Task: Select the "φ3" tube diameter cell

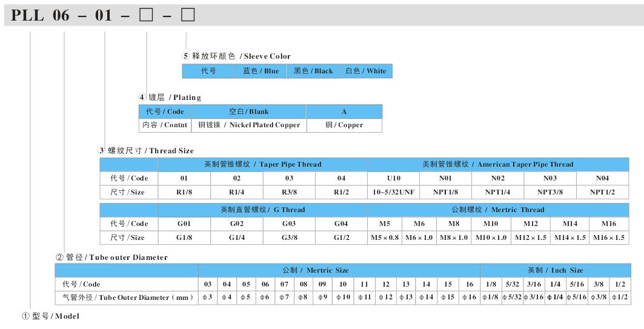Action: [x=208, y=297]
